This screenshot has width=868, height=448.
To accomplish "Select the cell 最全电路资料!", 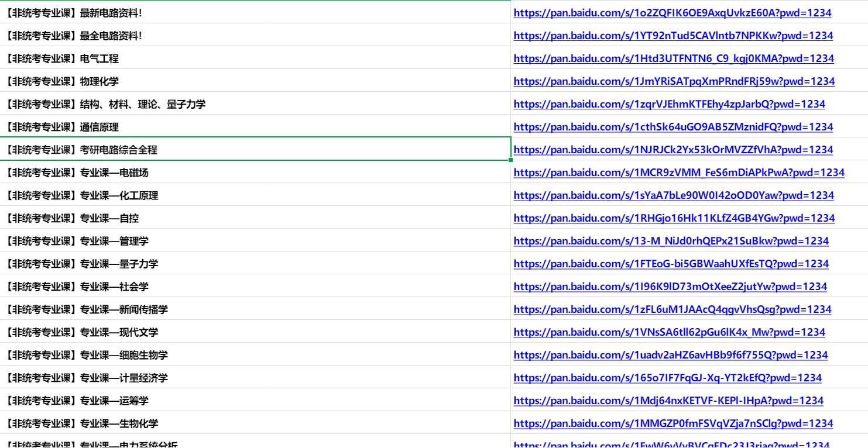I will pos(255,35).
